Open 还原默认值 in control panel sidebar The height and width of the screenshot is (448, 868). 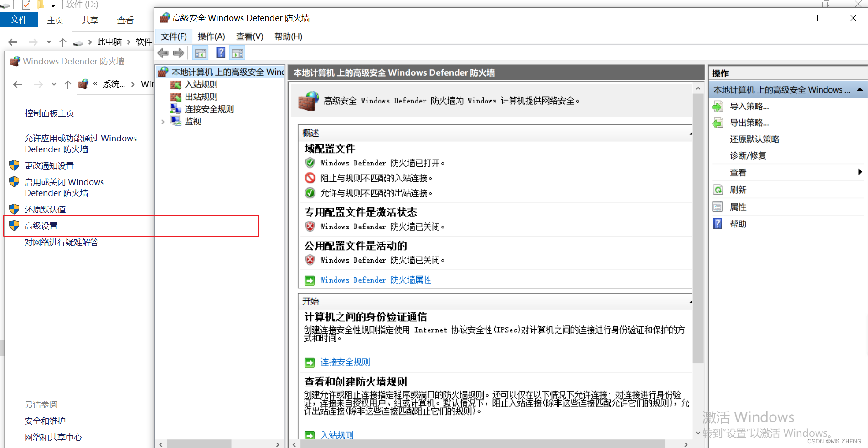(45, 209)
